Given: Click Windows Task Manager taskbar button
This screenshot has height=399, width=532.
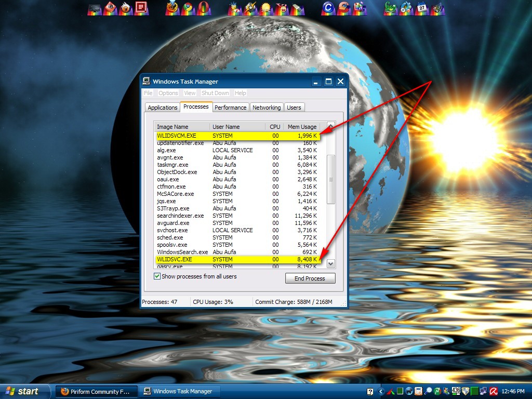Looking at the screenshot, I should [x=180, y=392].
